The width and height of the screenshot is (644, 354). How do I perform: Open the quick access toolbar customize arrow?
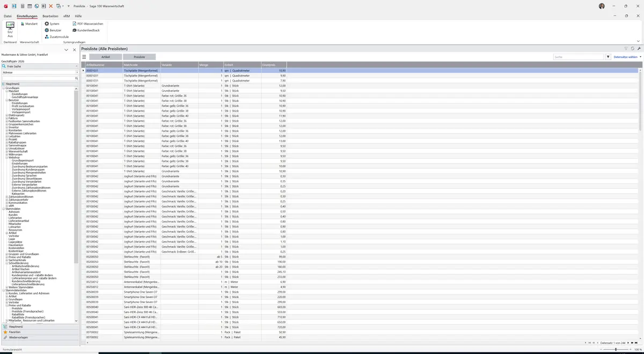click(x=69, y=6)
